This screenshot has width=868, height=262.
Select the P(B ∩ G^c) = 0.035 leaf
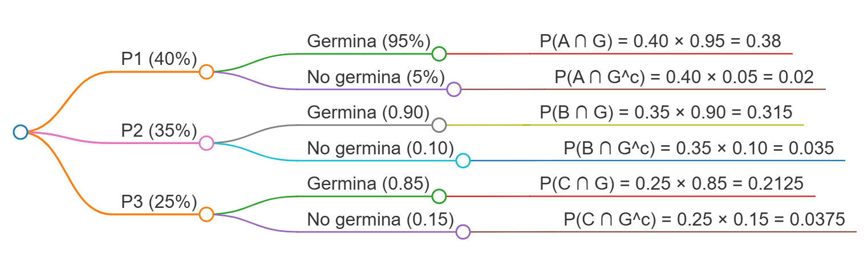click(x=699, y=148)
